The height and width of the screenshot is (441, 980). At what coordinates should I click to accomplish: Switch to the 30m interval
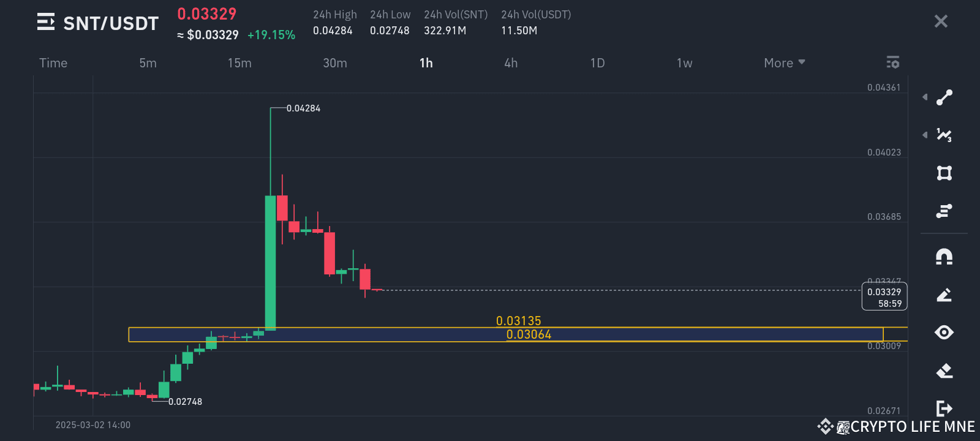[335, 63]
